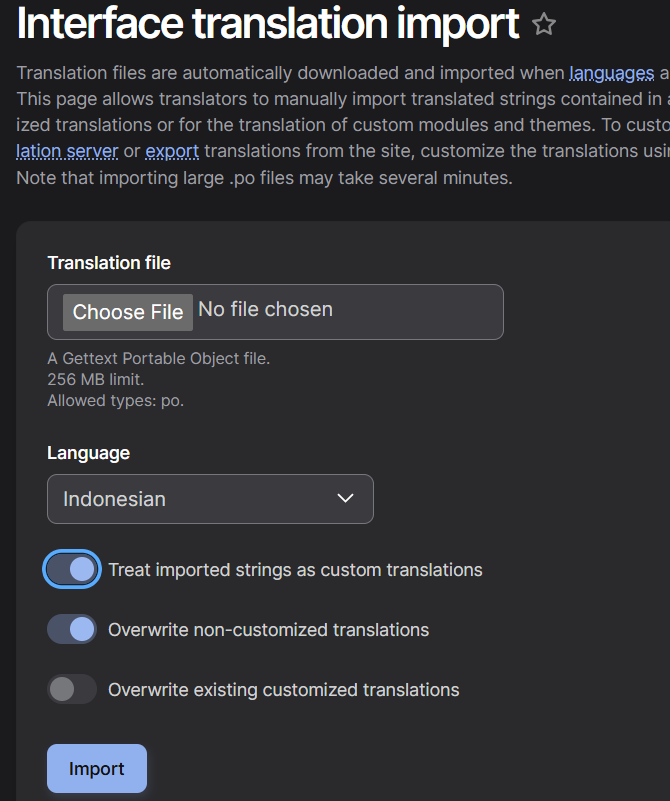Click the knob of the first toggle switch
The height and width of the screenshot is (801, 670).
coord(81,568)
